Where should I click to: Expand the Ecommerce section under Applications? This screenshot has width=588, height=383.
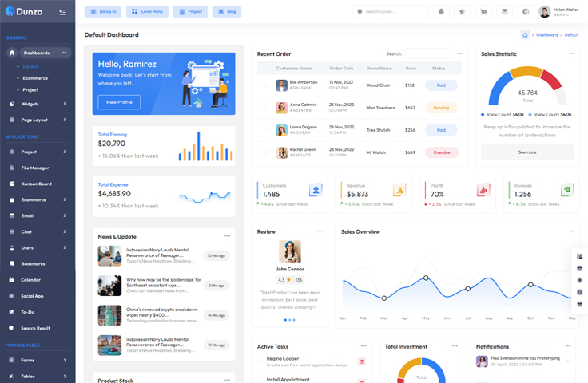click(x=38, y=199)
